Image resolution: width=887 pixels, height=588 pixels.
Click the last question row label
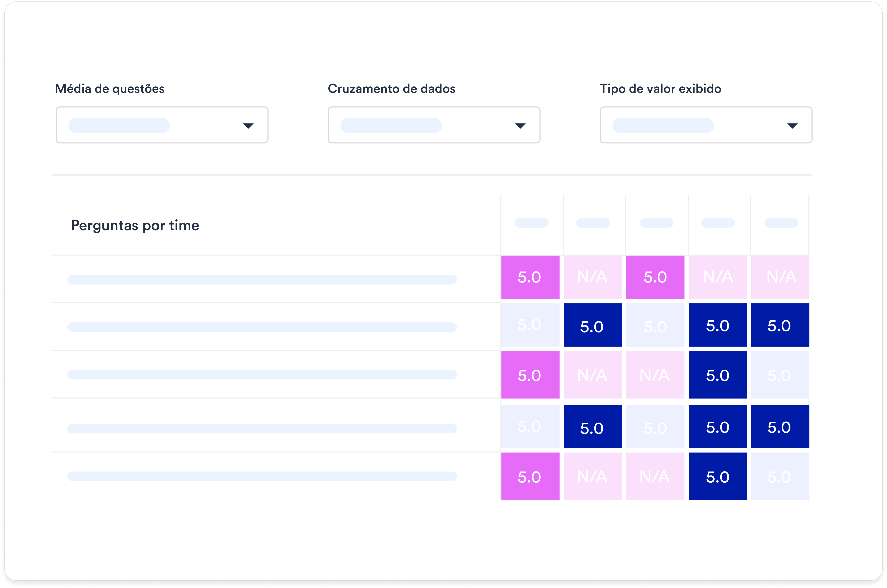(x=262, y=476)
